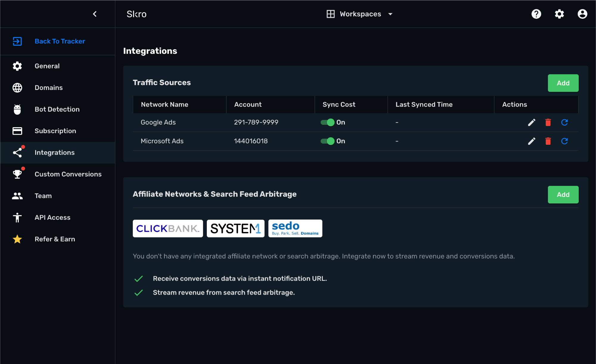This screenshot has width=596, height=364.
Task: Open the user account profile icon
Action: (x=582, y=14)
